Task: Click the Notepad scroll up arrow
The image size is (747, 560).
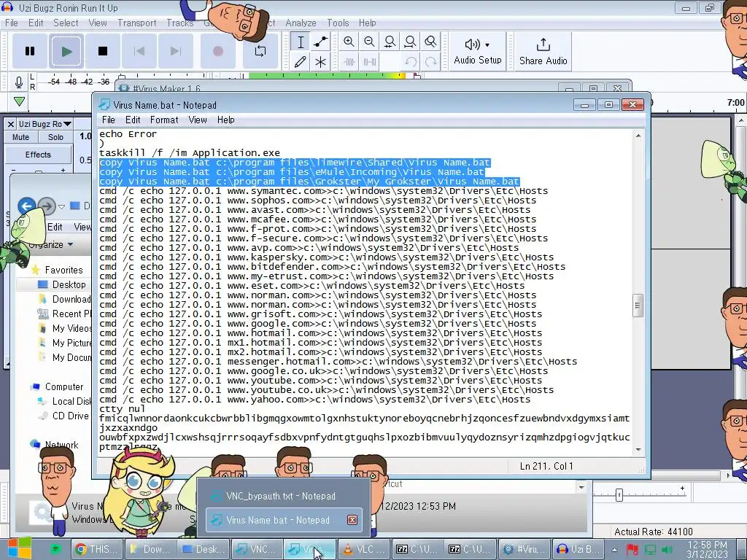Action: [x=638, y=136]
